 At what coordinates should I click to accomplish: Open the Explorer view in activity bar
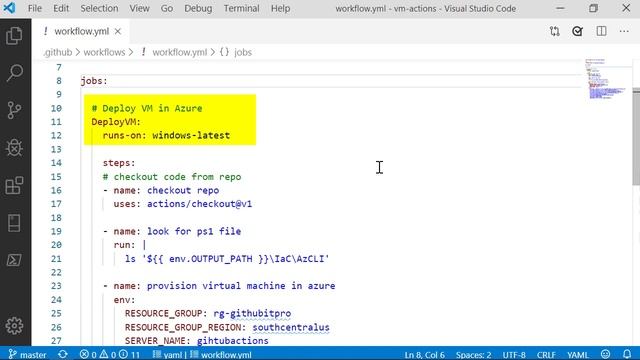point(14,36)
